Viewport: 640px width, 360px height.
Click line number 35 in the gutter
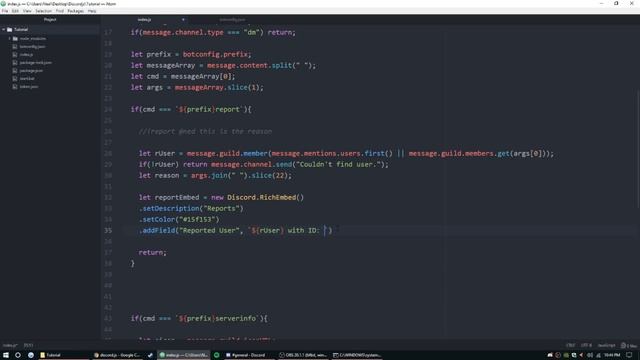click(x=108, y=231)
